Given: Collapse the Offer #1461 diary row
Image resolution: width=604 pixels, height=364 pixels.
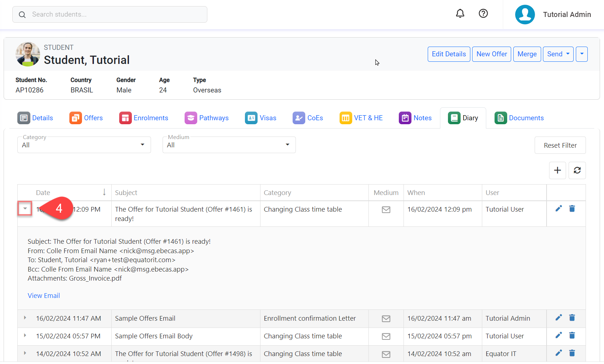Looking at the screenshot, I should click(x=25, y=208).
